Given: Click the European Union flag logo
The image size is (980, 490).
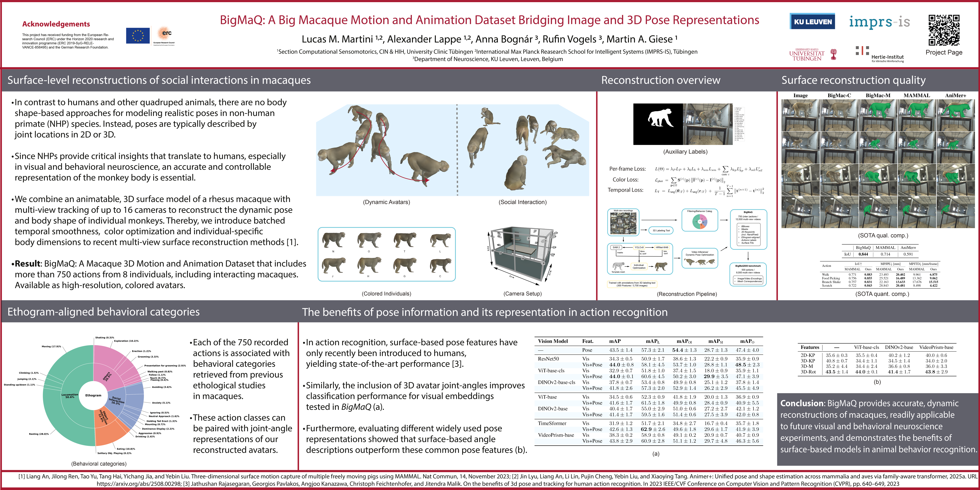Looking at the screenshot, I should (138, 36).
